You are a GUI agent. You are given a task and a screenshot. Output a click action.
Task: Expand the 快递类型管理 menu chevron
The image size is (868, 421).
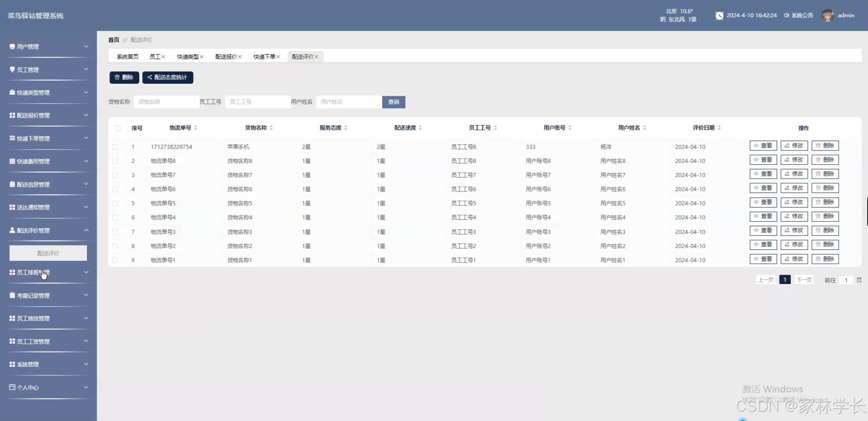tap(86, 93)
